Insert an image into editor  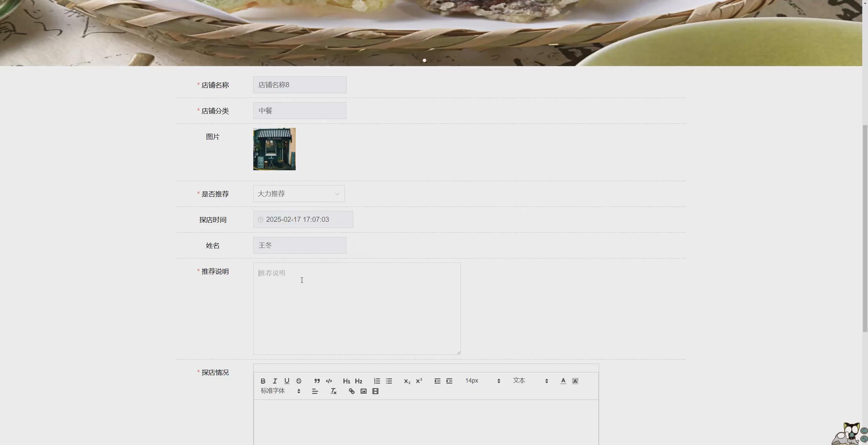point(363,391)
